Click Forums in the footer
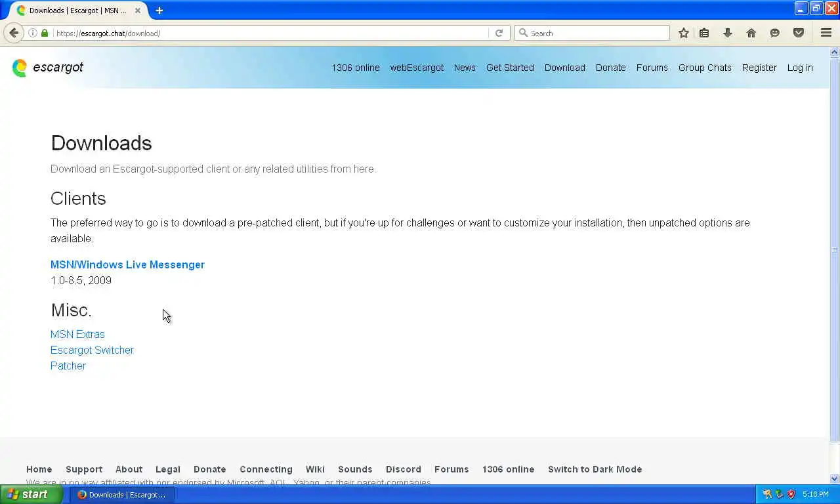The image size is (840, 504). (451, 469)
